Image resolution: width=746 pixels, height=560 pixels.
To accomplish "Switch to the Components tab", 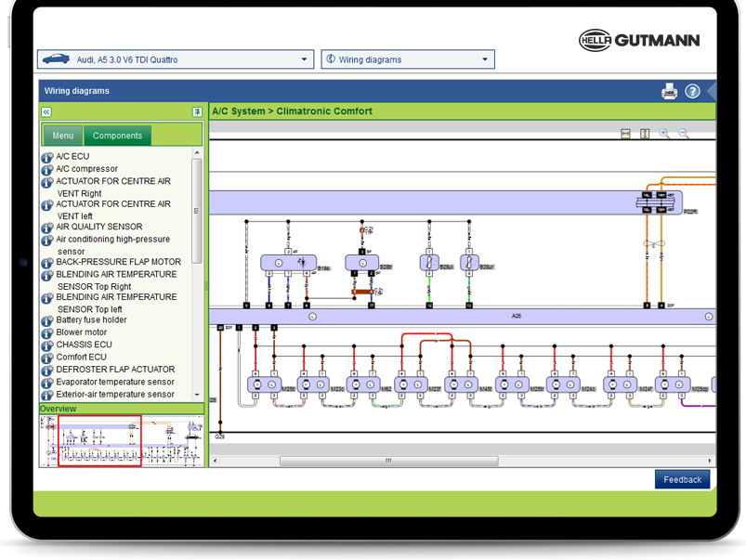I will (x=117, y=136).
